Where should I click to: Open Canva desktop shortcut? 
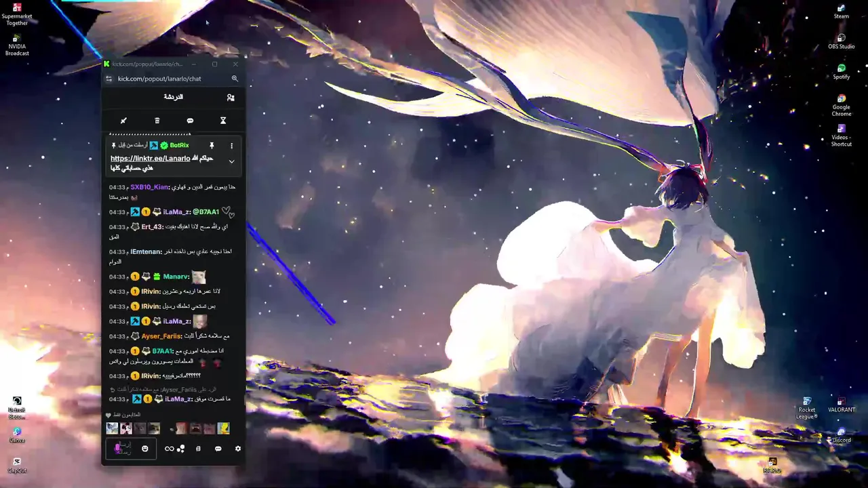17,435
